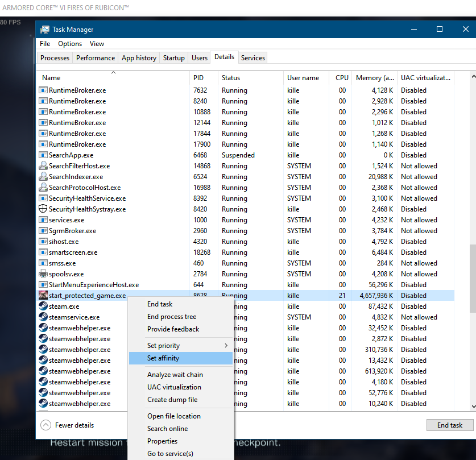
Task: Click the SearchFilterHost.exe icon
Action: click(43, 166)
